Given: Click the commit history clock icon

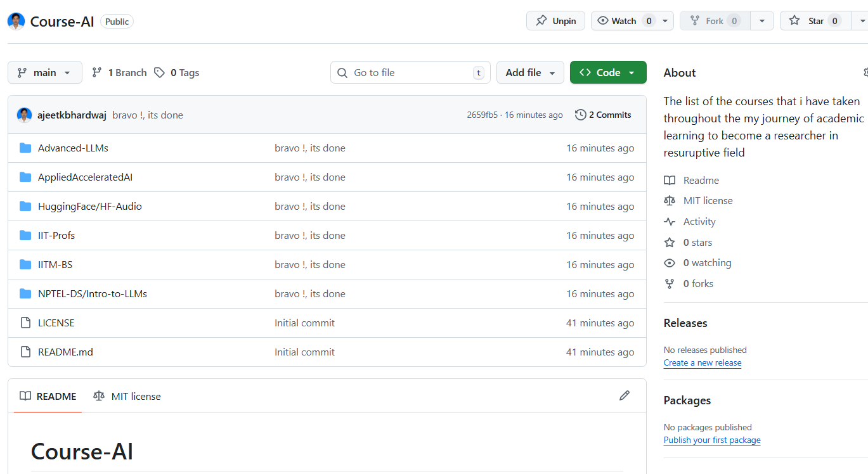Looking at the screenshot, I should pos(580,115).
